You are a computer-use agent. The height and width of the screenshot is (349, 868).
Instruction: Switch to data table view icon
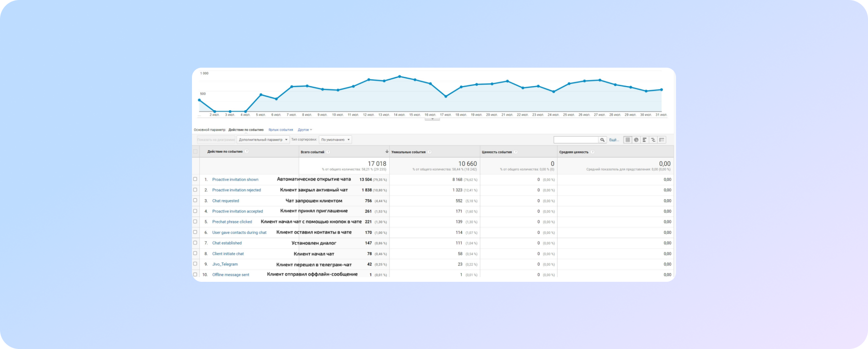pos(628,140)
